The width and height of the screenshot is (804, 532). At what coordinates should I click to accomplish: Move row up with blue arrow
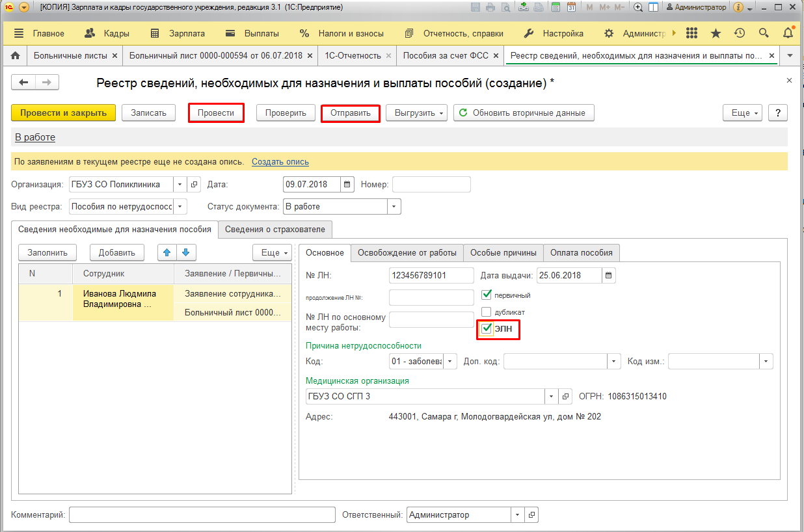[167, 253]
